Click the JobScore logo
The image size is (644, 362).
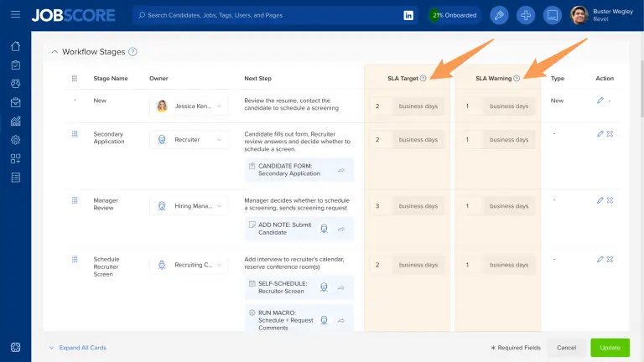click(x=73, y=15)
